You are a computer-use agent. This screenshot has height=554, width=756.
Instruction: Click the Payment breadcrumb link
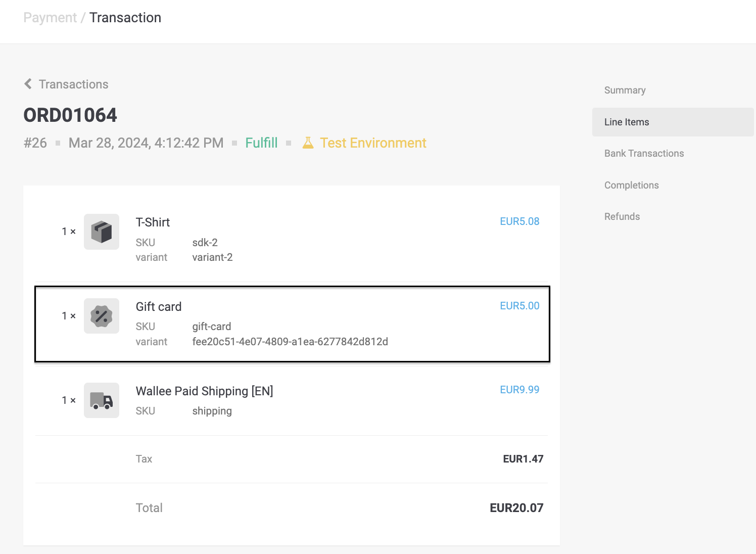50,18
